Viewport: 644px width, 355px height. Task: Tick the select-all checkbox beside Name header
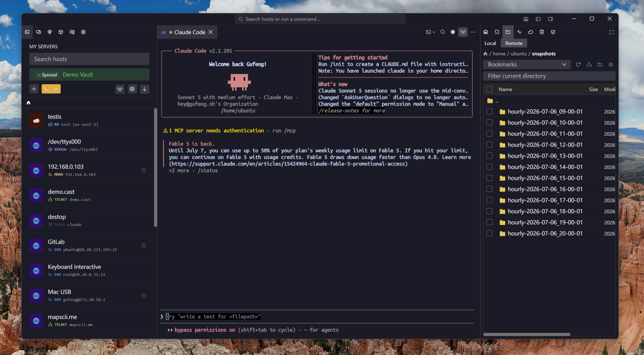[489, 89]
